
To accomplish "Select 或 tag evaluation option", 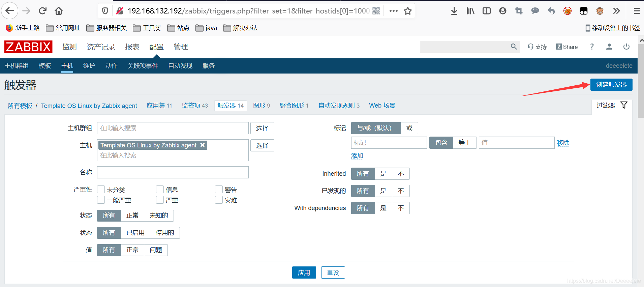I will 409,128.
